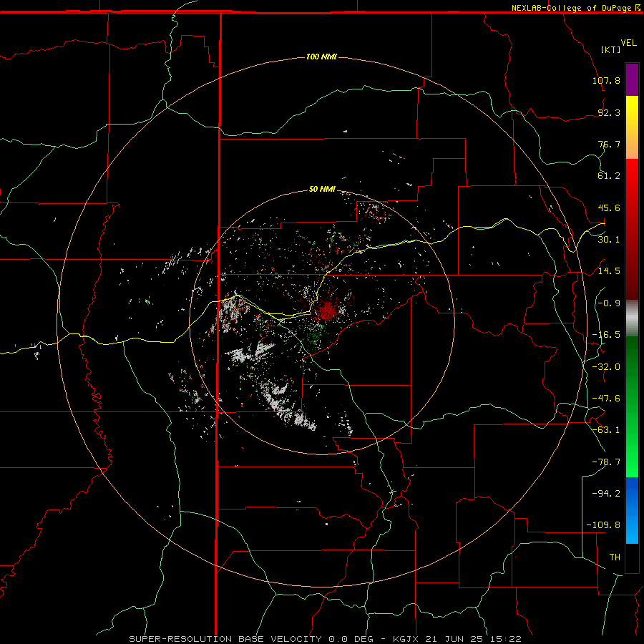Click the 50 NMI range ring label
644x644 pixels.
point(322,189)
